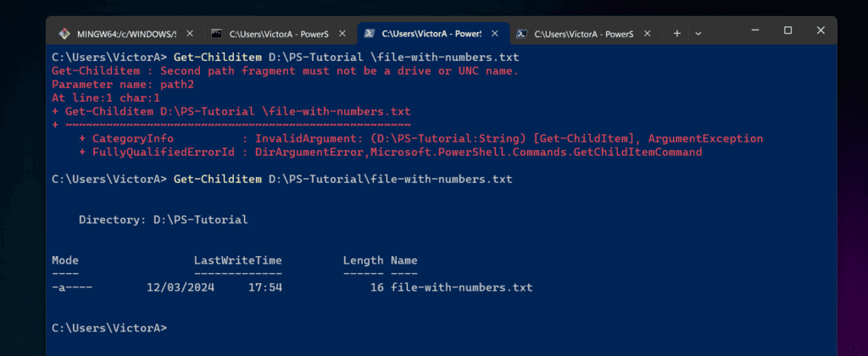Click the fourth tab's PowerShell icon
The image size is (868, 356).
(x=521, y=34)
